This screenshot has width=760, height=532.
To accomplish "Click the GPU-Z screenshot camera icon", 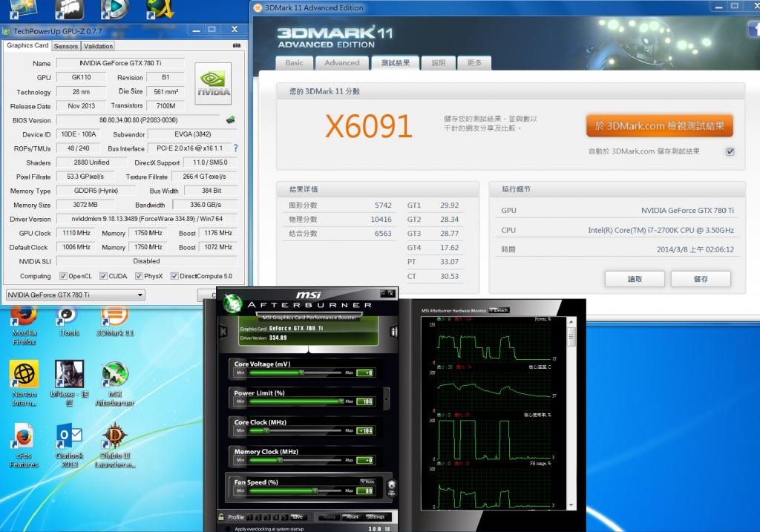I will pyautogui.click(x=237, y=46).
